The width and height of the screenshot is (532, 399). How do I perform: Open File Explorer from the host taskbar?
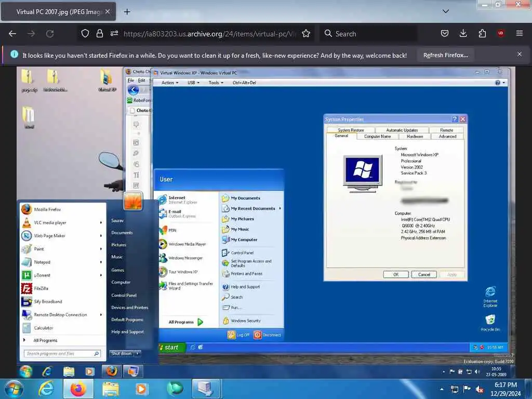pos(111,389)
